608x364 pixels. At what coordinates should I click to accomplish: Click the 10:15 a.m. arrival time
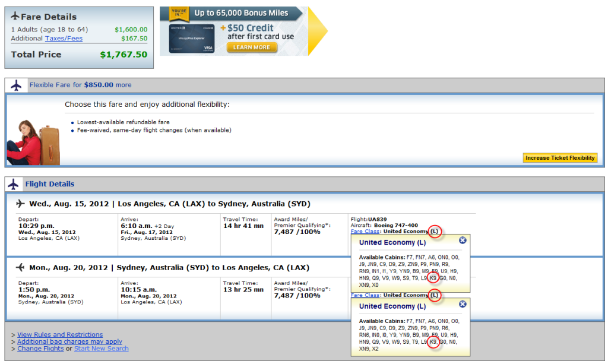(x=139, y=290)
